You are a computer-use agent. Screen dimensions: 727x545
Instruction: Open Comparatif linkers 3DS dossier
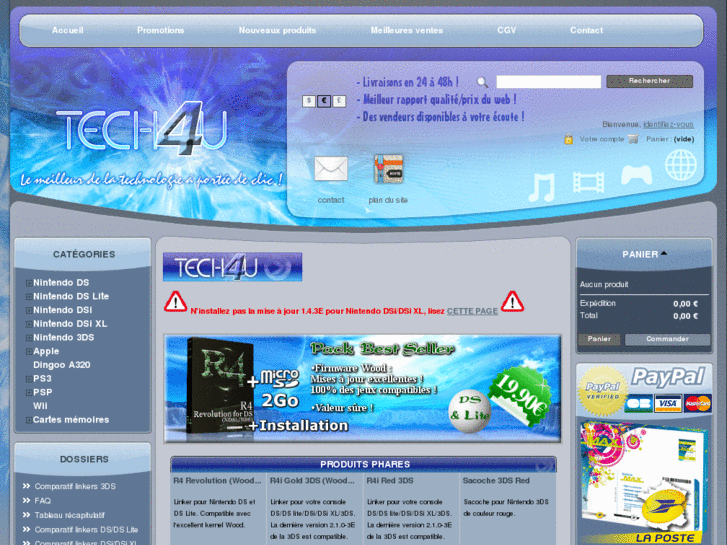coord(75,487)
